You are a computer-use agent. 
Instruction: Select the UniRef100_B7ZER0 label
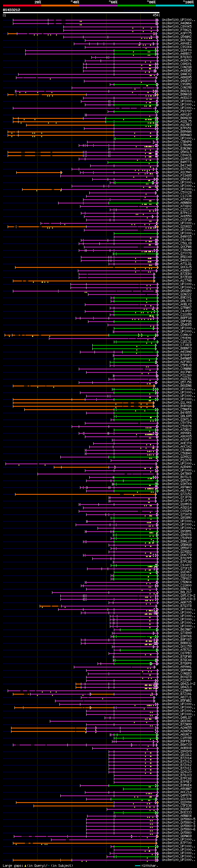176,274
